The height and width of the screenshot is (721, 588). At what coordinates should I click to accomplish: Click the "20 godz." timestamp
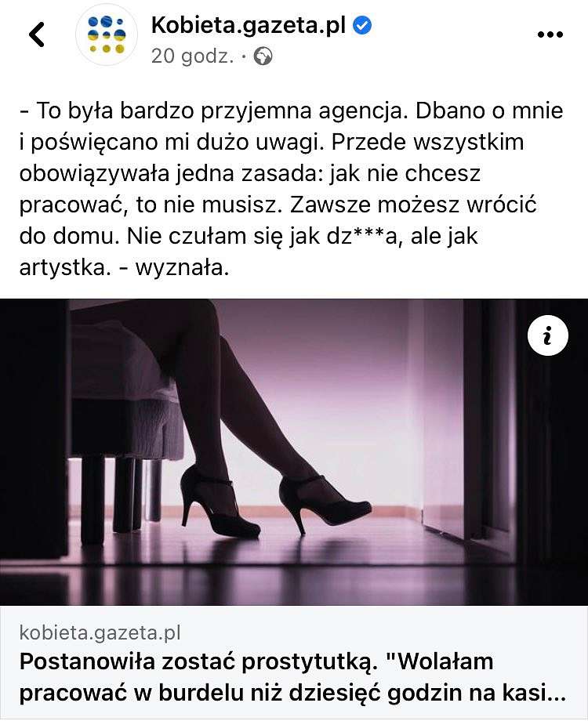tap(192, 56)
